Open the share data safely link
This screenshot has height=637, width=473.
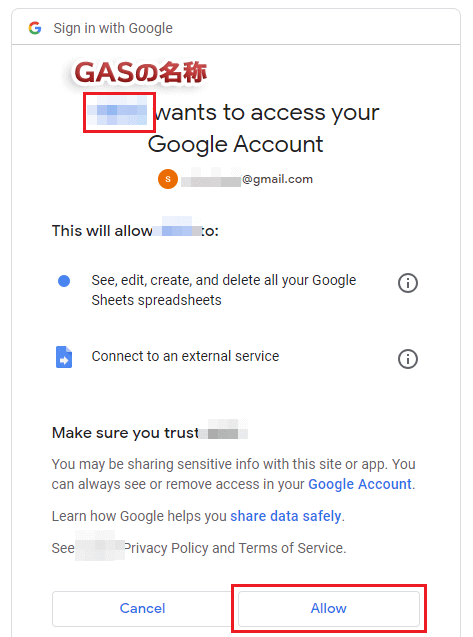(285, 516)
